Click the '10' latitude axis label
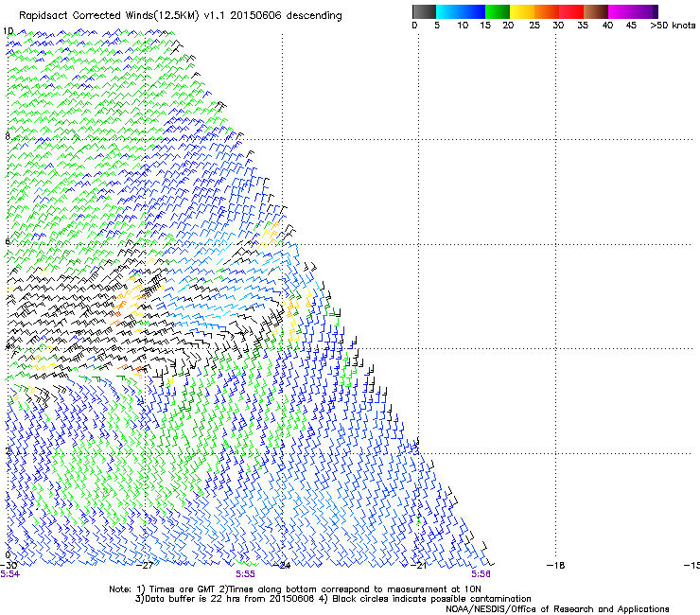 pos(8,31)
